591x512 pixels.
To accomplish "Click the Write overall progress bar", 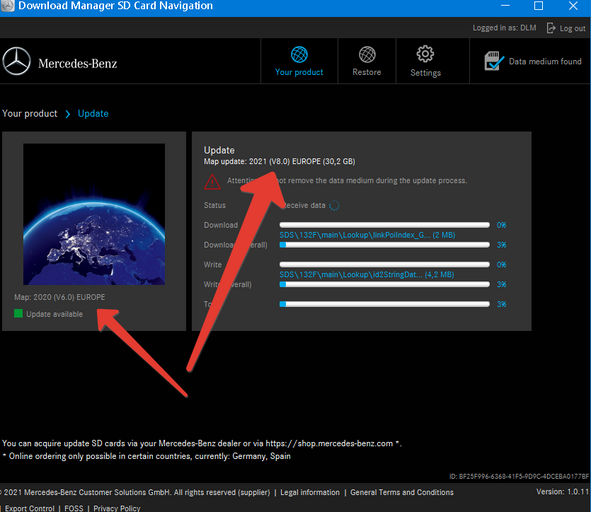I will pyautogui.click(x=384, y=284).
